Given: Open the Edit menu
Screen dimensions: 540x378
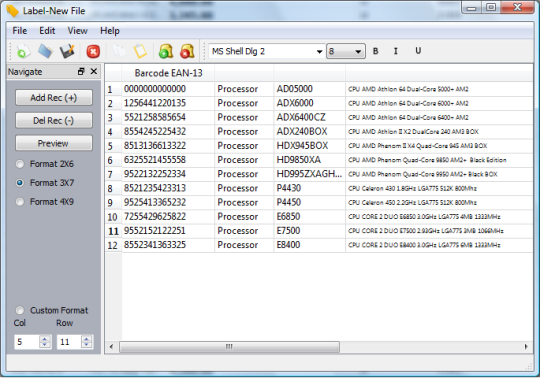Looking at the screenshot, I should tap(47, 31).
